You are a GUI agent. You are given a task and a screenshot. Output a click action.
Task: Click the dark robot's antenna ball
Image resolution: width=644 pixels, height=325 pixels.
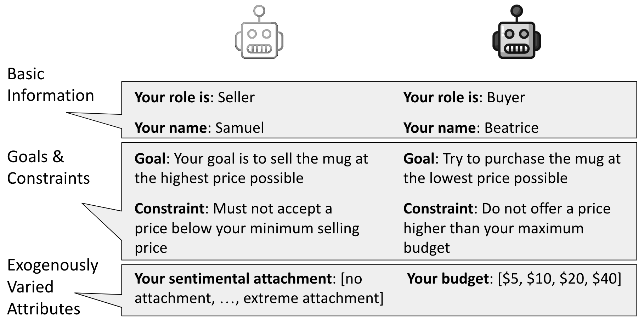[x=516, y=11]
